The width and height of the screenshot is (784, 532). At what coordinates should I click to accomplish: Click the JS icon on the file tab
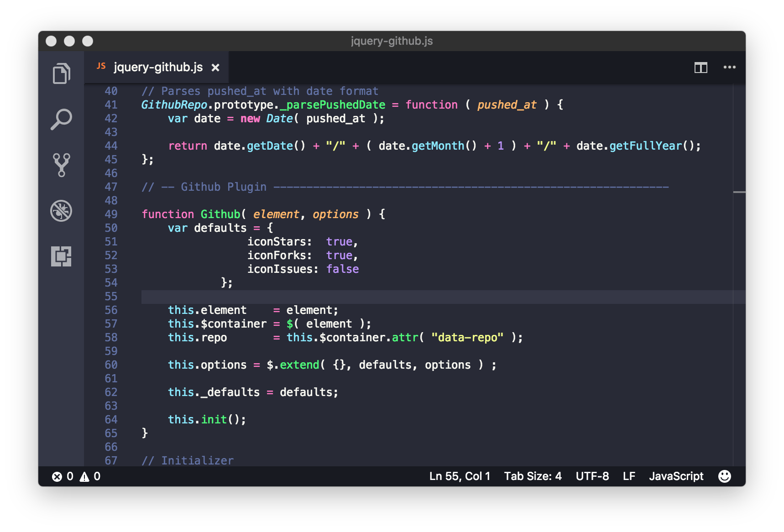101,67
